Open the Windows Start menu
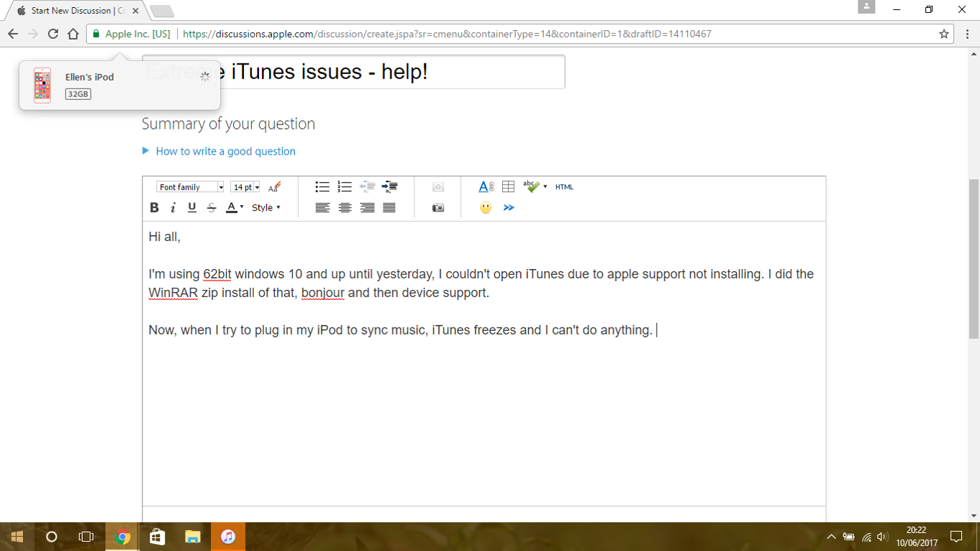 click(17, 537)
